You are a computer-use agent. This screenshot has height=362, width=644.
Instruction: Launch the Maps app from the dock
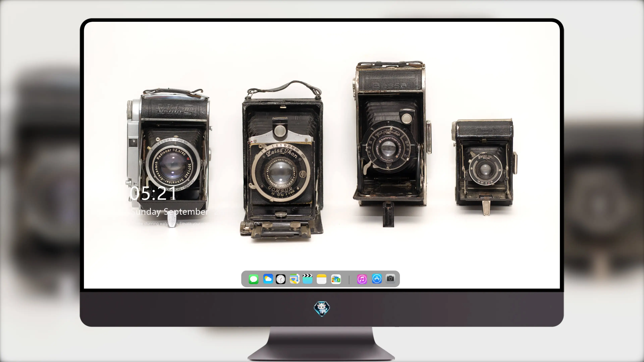click(294, 279)
